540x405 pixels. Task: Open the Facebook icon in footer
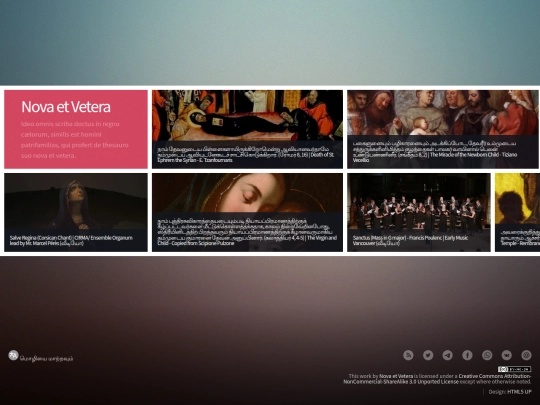(x=467, y=355)
